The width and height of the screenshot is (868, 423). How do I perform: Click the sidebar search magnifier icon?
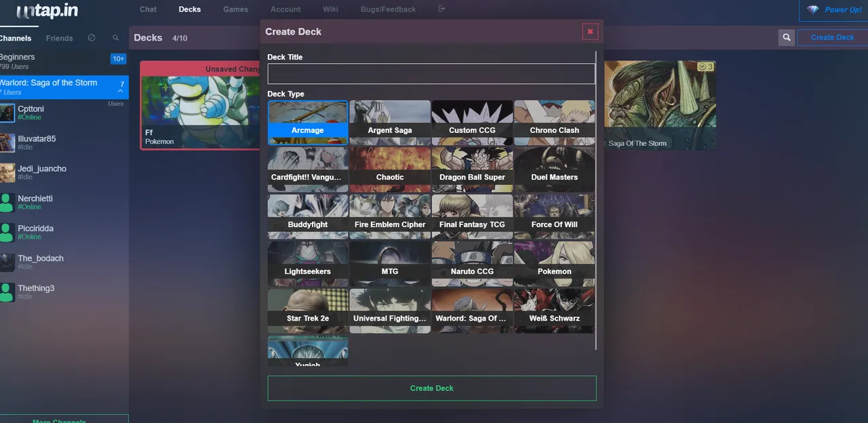(116, 38)
